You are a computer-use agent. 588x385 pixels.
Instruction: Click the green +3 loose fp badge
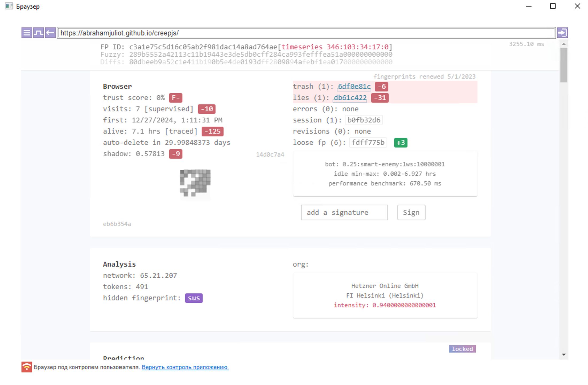coord(401,143)
